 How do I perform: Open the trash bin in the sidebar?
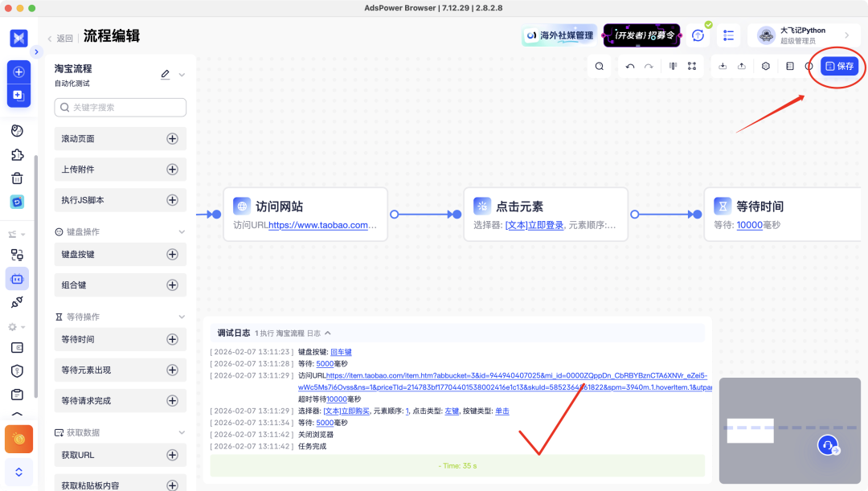pyautogui.click(x=17, y=178)
